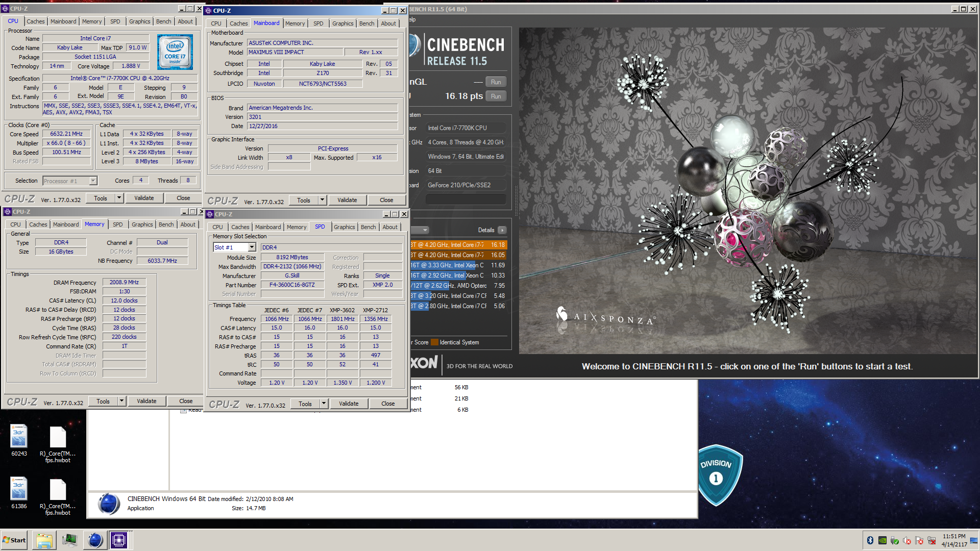Select the Intel Xeon 11.69 ranking row
The width and height of the screenshot is (980, 551).
pyautogui.click(x=458, y=265)
